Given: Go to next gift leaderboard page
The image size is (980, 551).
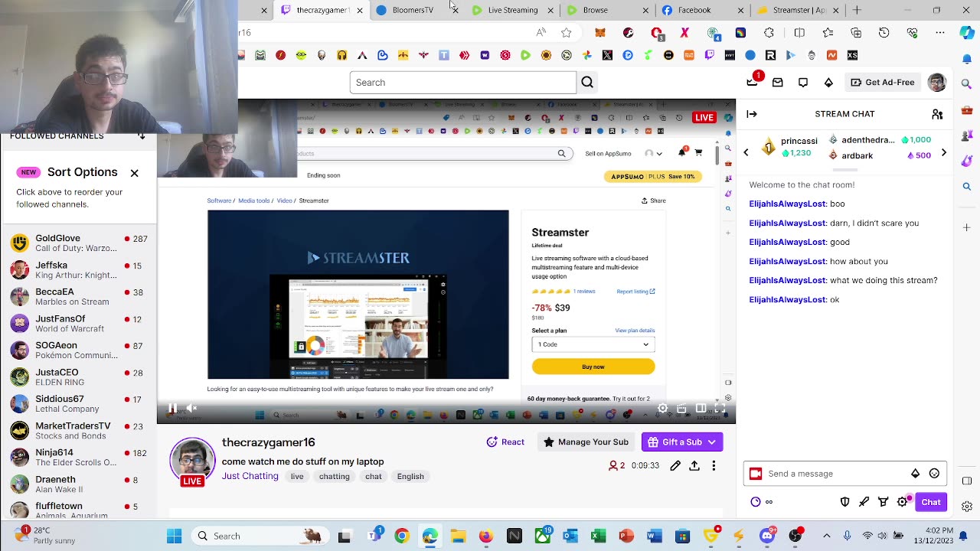Looking at the screenshot, I should [x=943, y=152].
